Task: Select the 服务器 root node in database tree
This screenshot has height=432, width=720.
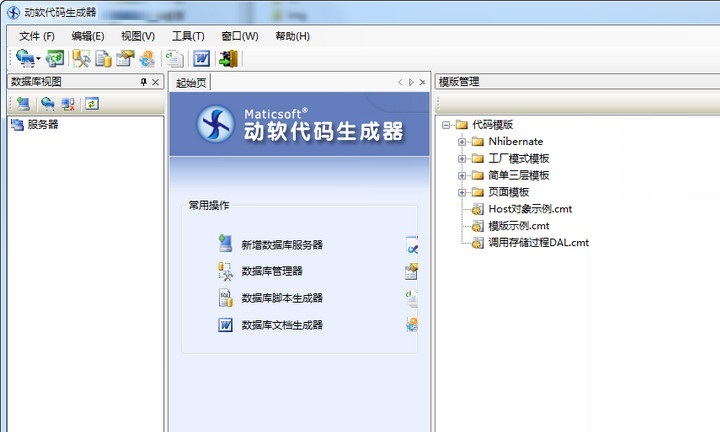Action: [43, 124]
